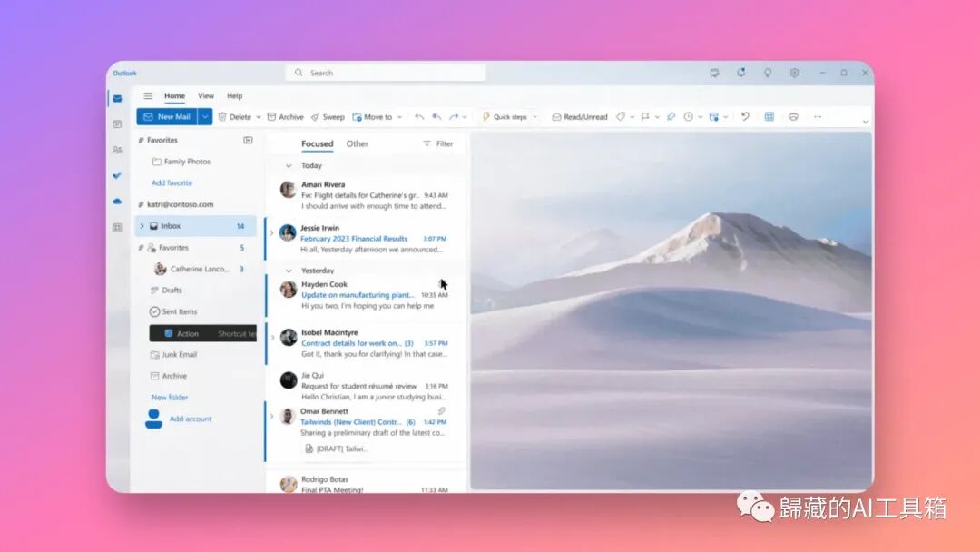Screen dimensions: 980x552
Task: Expand the Jessie Irwin conversation thread
Action: [x=272, y=233]
